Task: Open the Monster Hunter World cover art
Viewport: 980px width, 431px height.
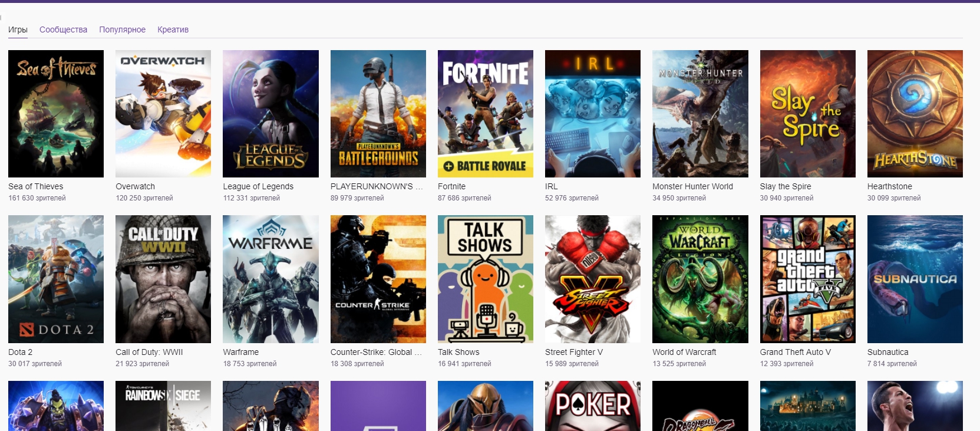Action: (700, 114)
